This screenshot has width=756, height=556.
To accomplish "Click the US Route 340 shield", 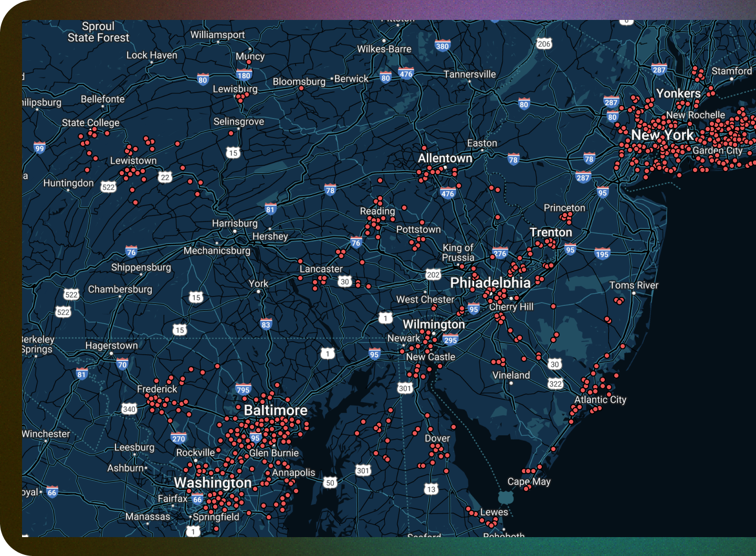I will pyautogui.click(x=129, y=409).
